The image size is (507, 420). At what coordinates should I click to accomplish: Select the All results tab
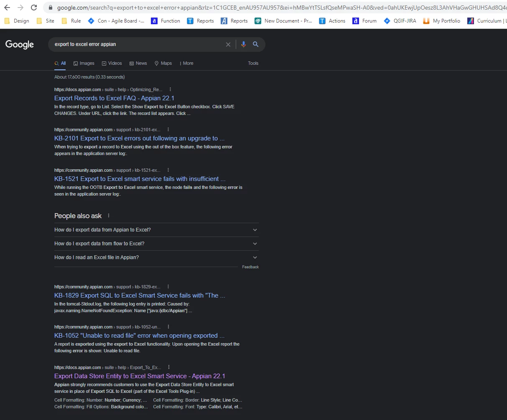(61, 63)
